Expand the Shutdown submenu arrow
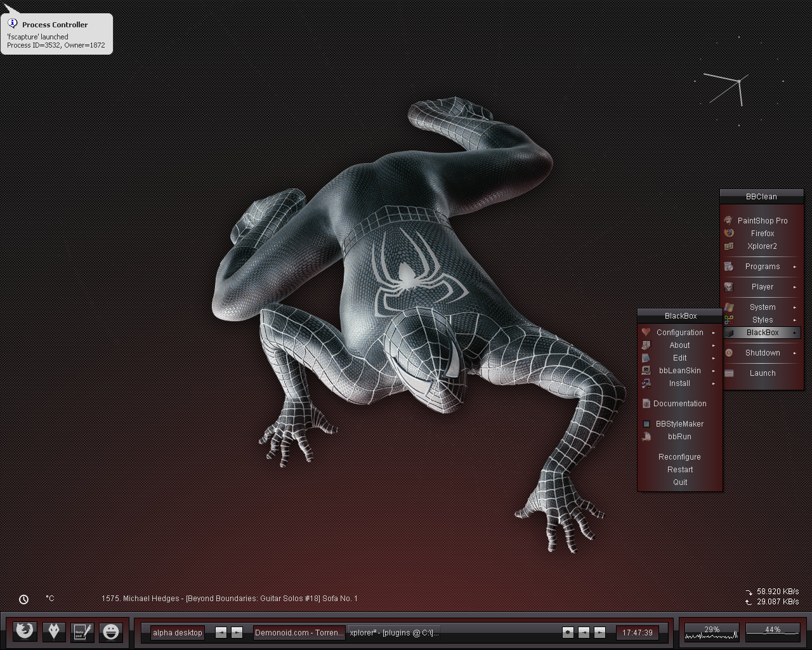 795,353
